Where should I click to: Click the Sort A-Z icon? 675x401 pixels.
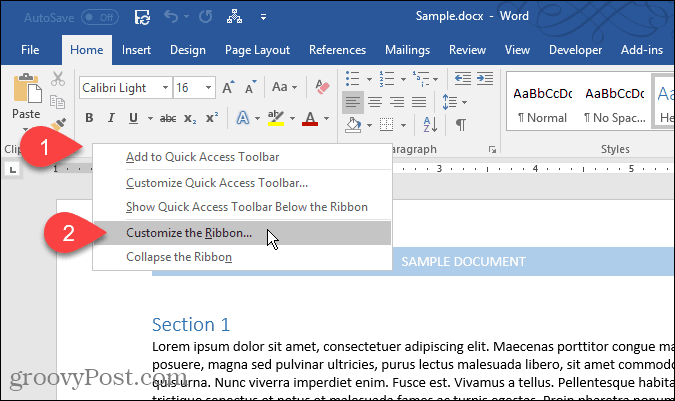click(430, 125)
